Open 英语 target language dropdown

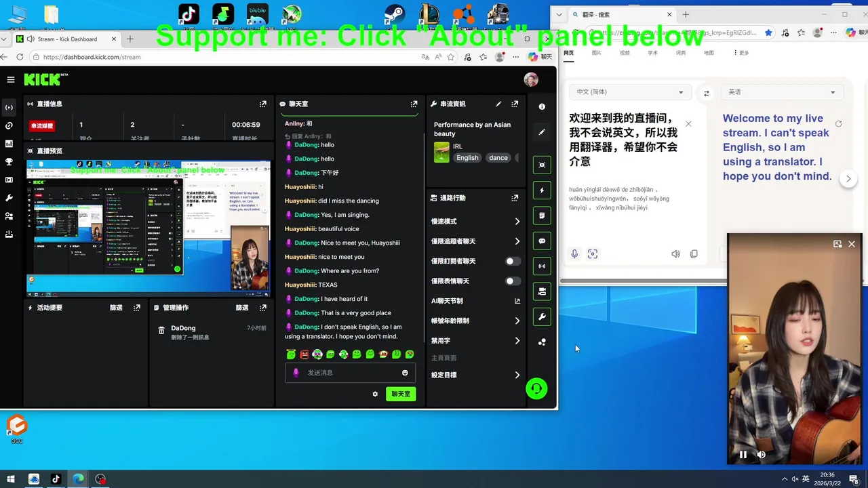click(782, 92)
